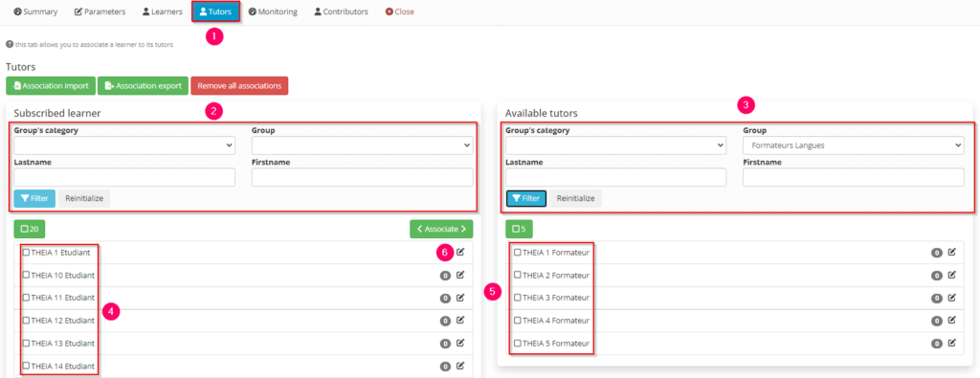This screenshot has height=378, width=980.
Task: Click Reinitialize under Subscribed learner
Action: [x=84, y=199]
